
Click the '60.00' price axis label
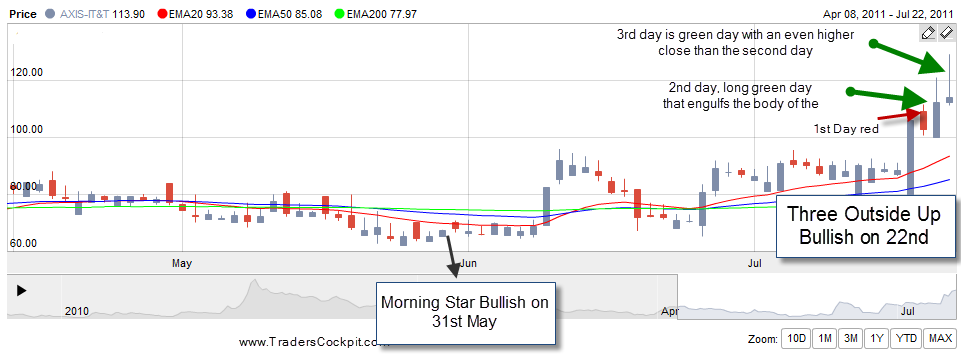(x=24, y=243)
